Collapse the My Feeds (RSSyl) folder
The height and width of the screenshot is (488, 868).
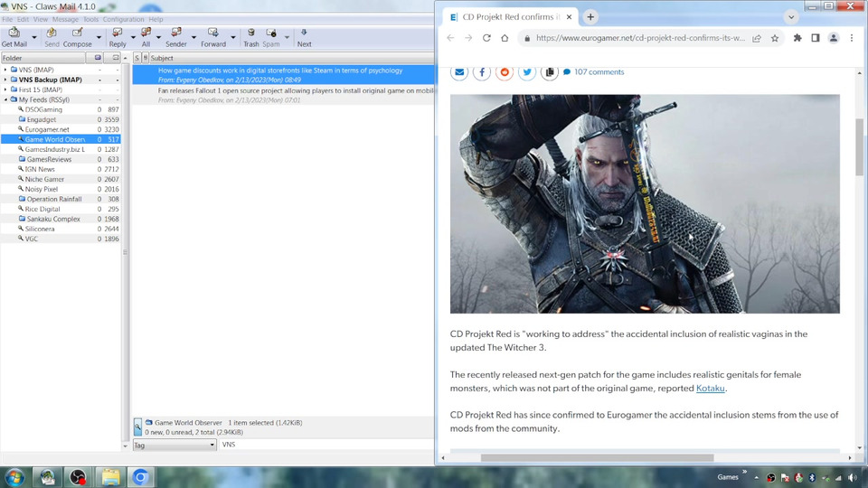[x=5, y=99]
